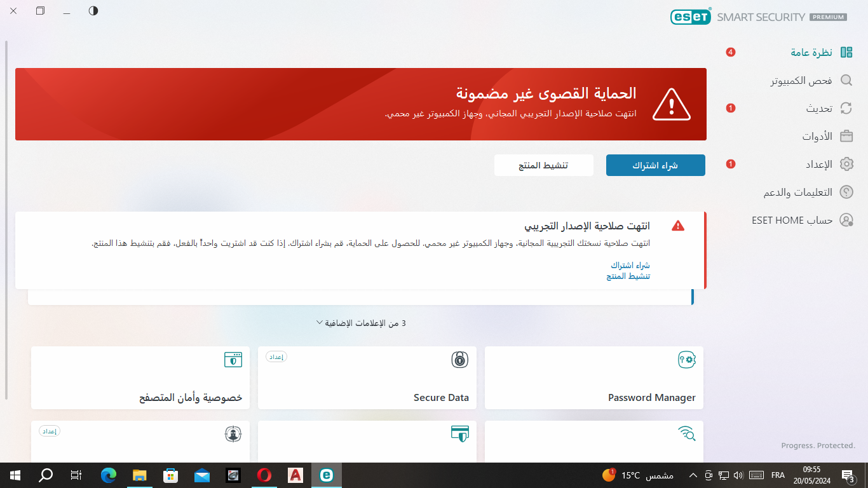Click the update refresh arrows icon
The image size is (868, 488).
click(x=846, y=109)
